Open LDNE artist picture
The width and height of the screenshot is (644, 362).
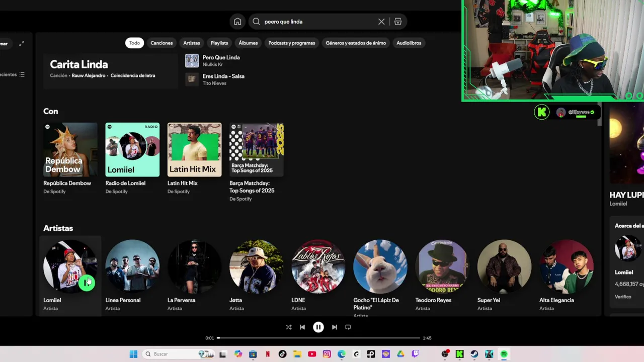pyautogui.click(x=318, y=266)
